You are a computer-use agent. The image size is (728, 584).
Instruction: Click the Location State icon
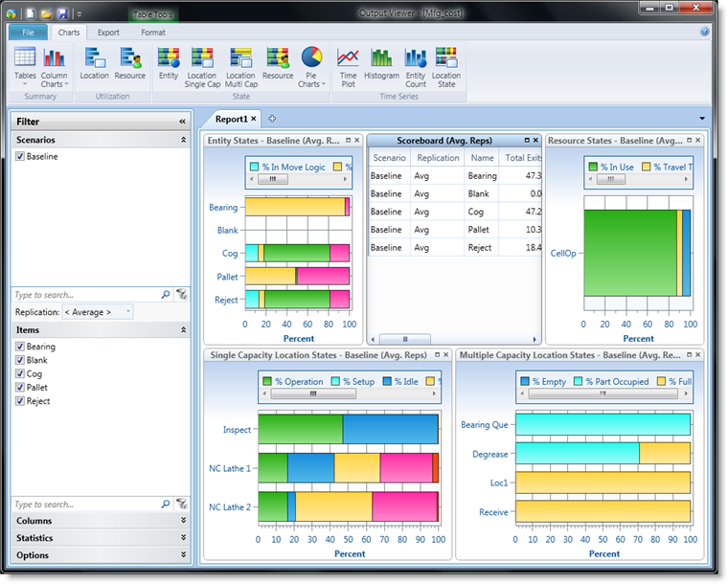(445, 64)
